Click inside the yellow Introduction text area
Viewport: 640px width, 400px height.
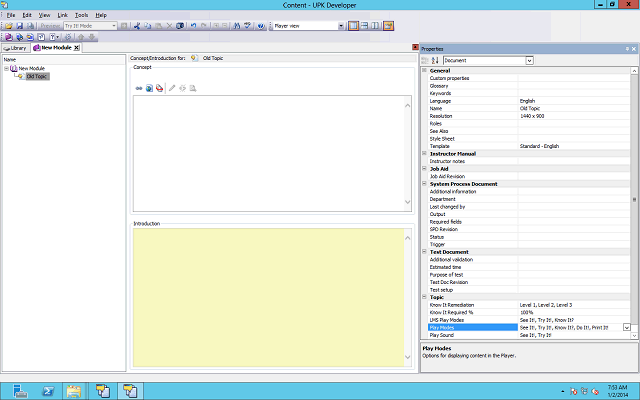coord(268,300)
